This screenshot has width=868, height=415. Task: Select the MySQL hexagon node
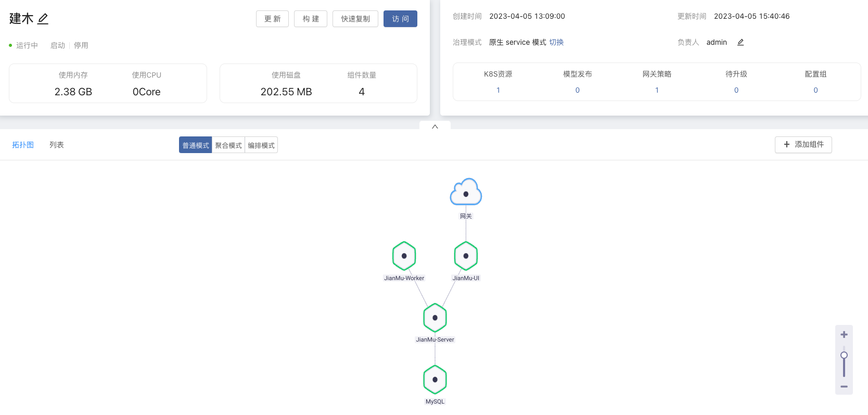click(435, 380)
